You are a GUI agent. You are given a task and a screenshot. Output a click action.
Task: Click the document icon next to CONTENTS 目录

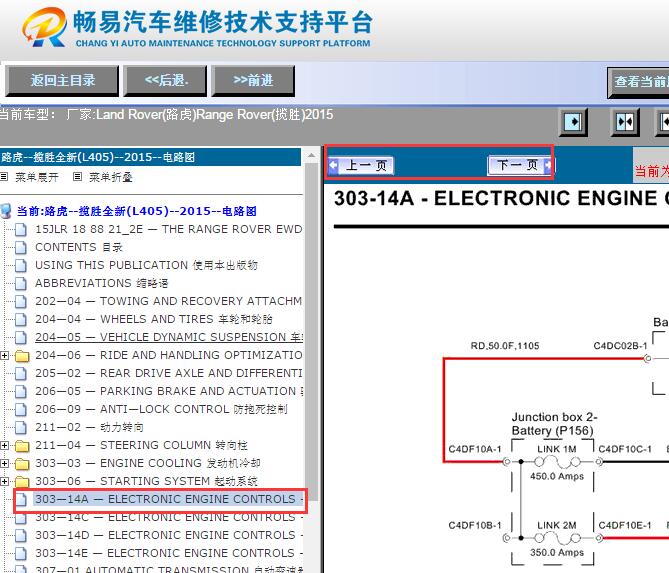point(20,247)
